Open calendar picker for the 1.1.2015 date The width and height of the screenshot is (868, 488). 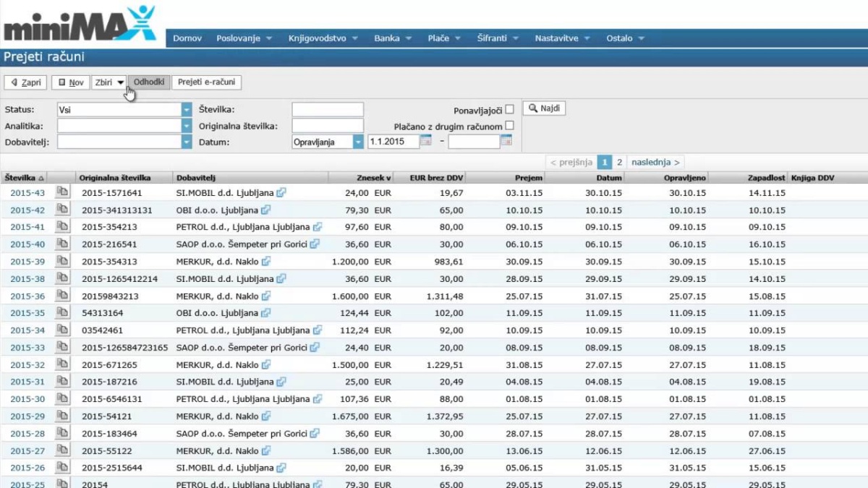pos(426,142)
